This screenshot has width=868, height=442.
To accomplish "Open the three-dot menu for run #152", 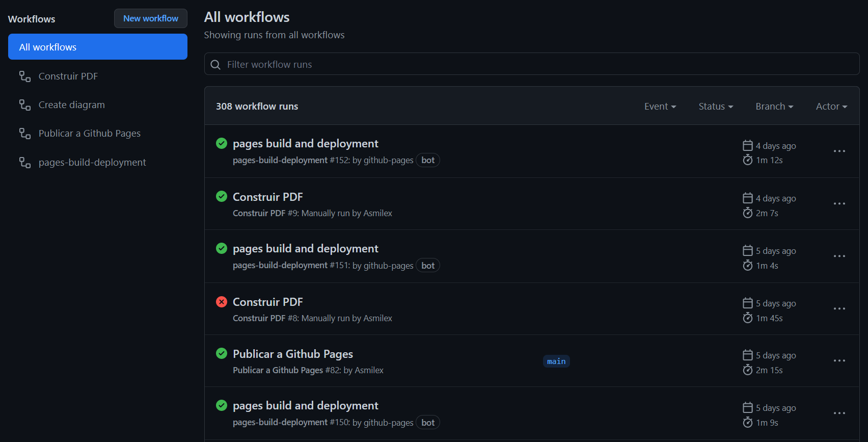I will pyautogui.click(x=839, y=151).
